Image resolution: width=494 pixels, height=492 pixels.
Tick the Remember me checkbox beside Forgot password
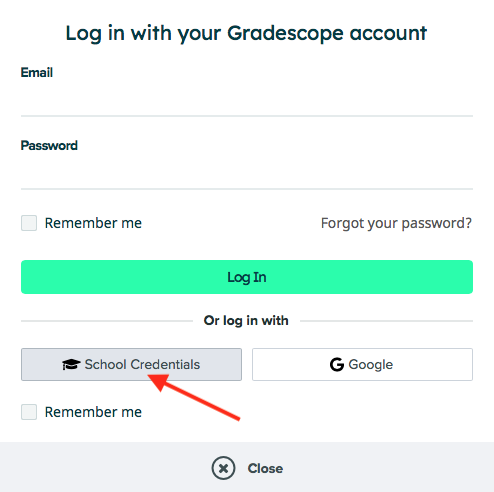point(29,223)
